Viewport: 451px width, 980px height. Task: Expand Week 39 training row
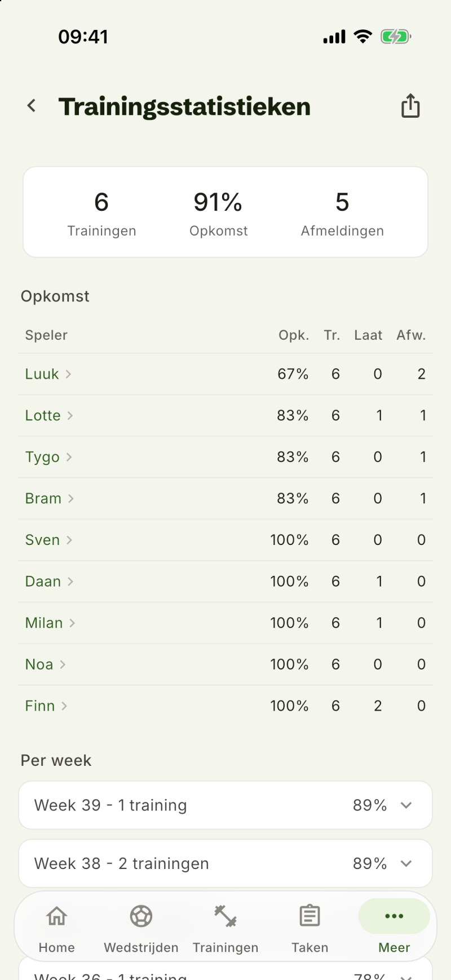pos(225,805)
